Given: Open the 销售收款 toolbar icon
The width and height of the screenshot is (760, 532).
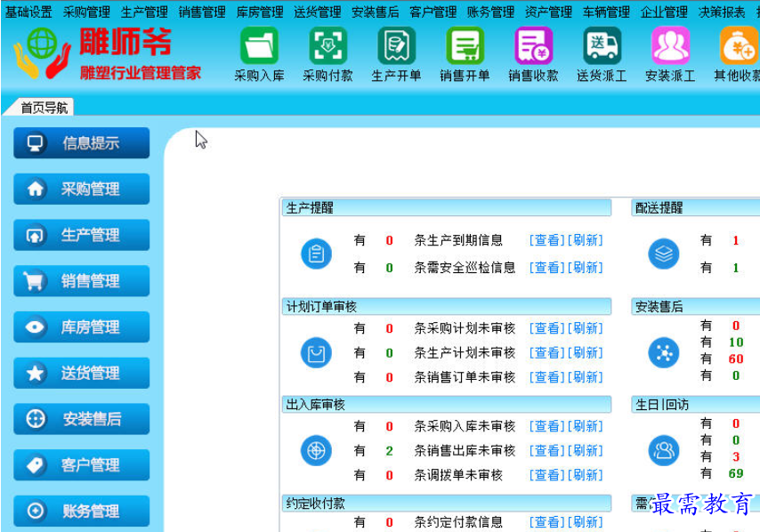Looking at the screenshot, I should [533, 46].
